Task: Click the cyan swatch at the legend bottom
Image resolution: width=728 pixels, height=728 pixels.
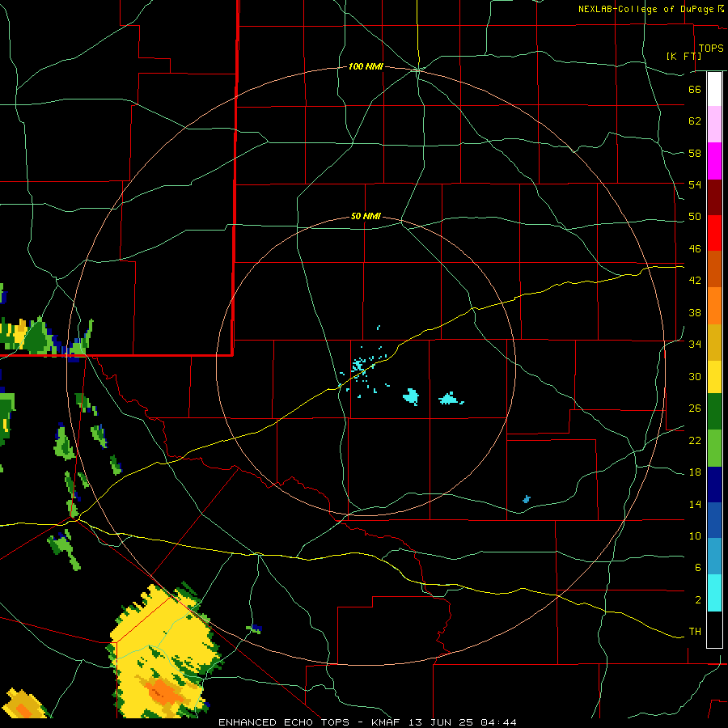Action: point(714,593)
